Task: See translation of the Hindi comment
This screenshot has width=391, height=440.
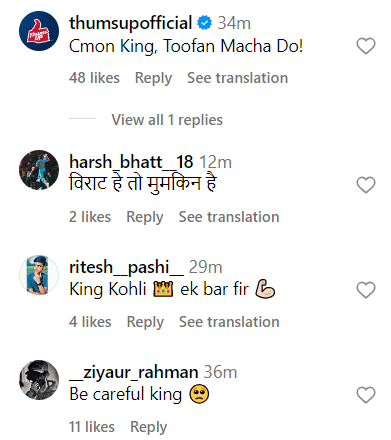Action: [x=229, y=217]
